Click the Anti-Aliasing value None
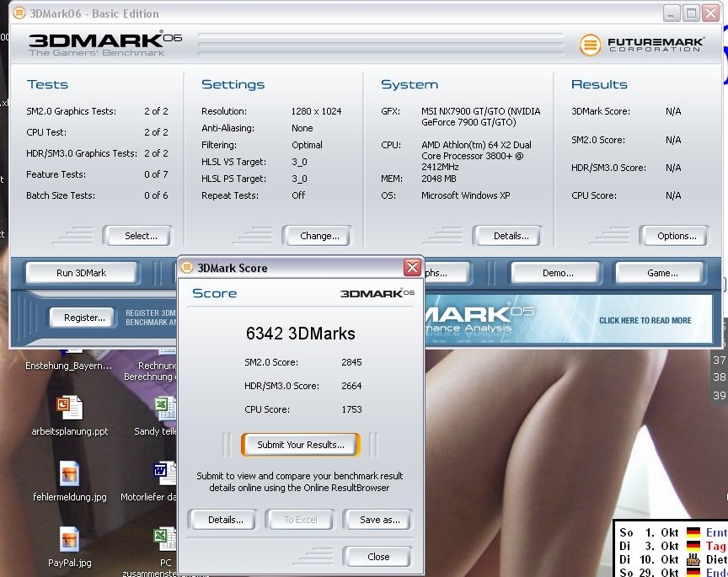 coord(302,128)
